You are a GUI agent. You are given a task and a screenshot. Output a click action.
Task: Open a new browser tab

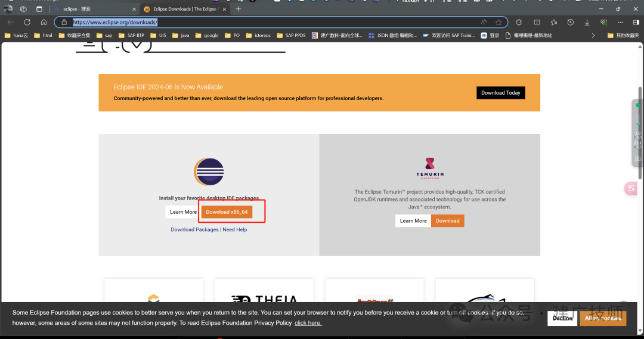(238, 9)
